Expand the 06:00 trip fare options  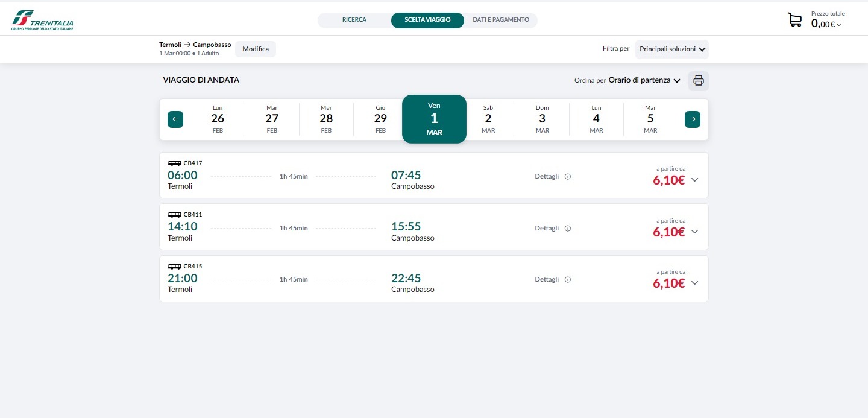[694, 180]
